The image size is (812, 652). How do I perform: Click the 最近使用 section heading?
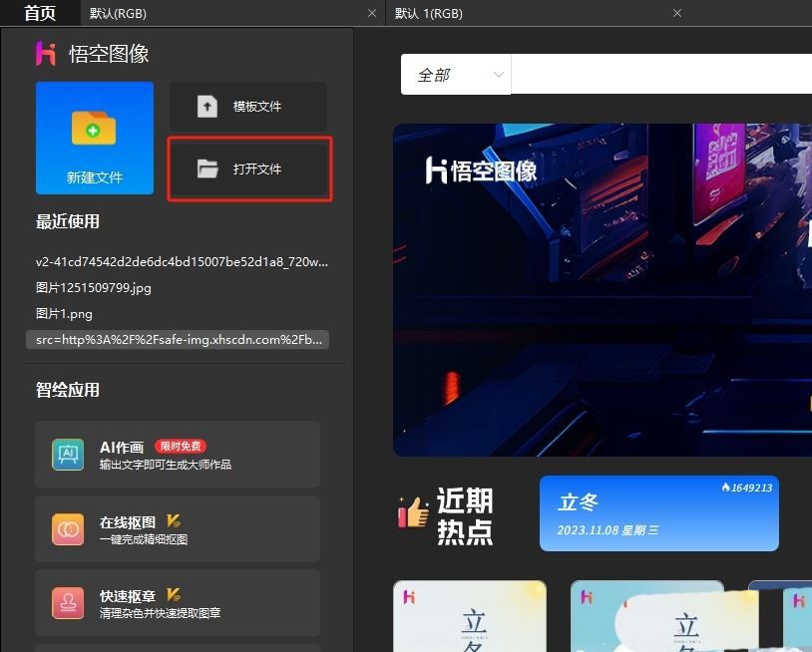click(67, 221)
